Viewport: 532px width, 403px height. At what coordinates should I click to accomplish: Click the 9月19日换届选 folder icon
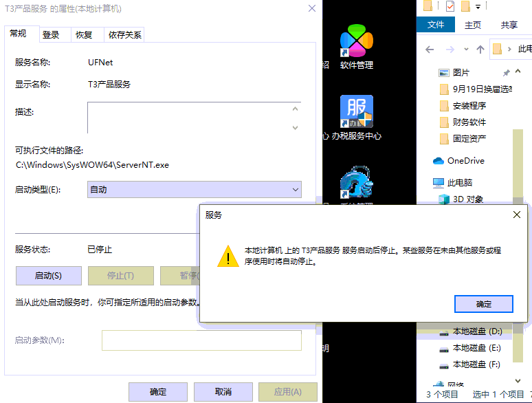pos(444,89)
